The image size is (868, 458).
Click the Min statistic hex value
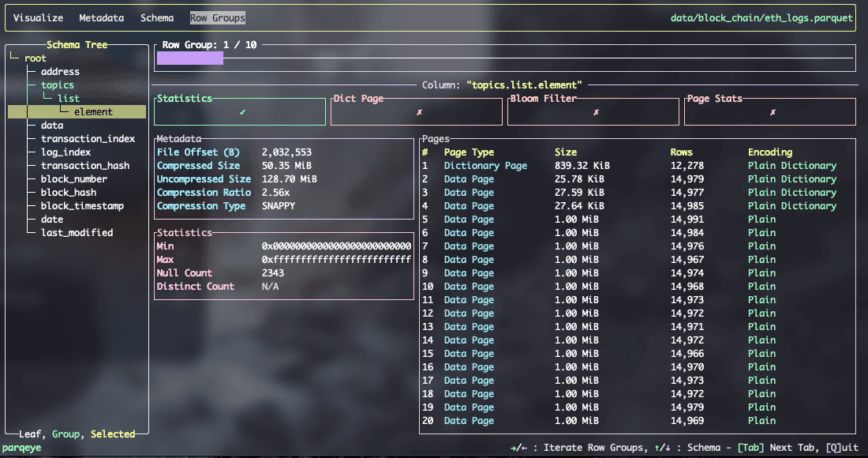click(337, 246)
